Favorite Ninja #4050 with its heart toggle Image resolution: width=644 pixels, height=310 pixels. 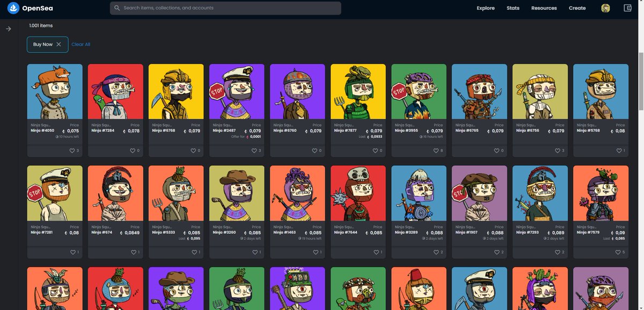(x=73, y=151)
